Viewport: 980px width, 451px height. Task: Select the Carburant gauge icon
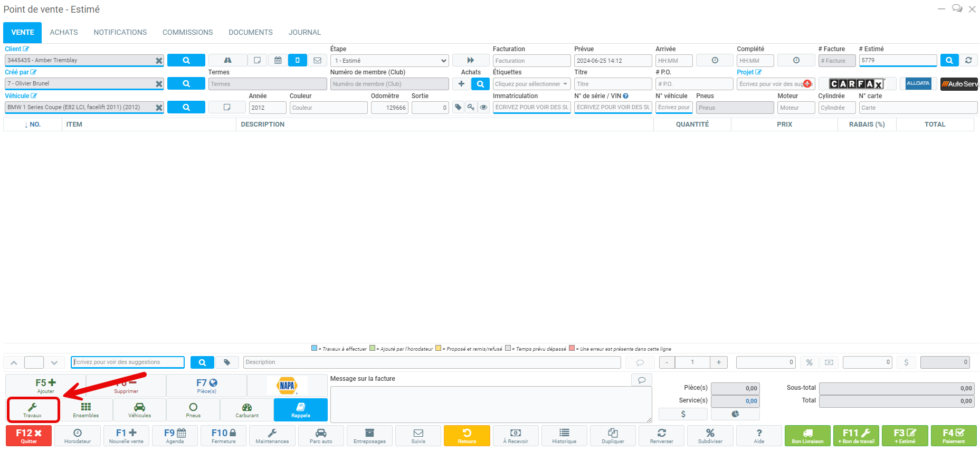[247, 410]
